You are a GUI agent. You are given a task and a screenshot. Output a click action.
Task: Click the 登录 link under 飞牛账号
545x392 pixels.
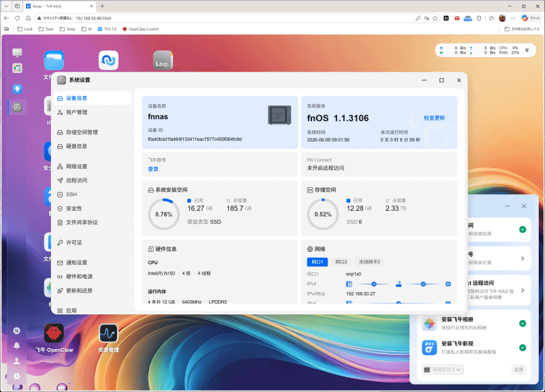tap(153, 169)
